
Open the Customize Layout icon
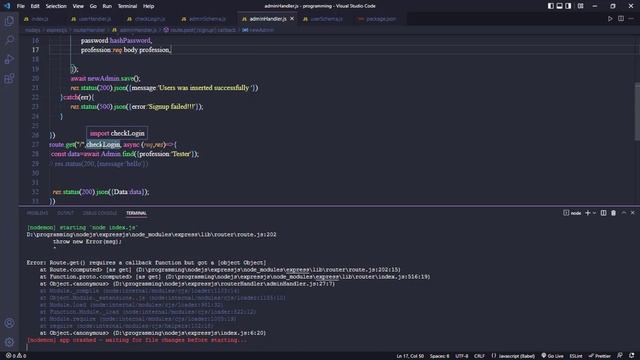[580, 6]
